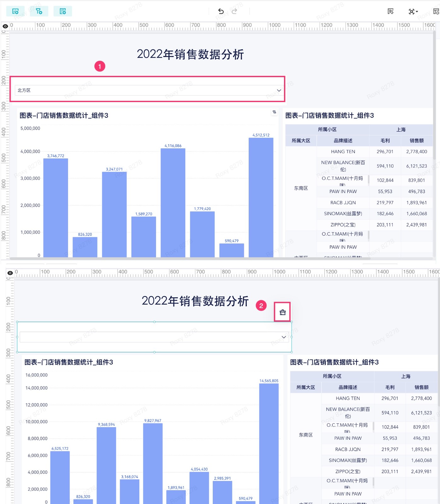440x504 pixels.
Task: Open the 北方区 filter dropdown
Action: tap(149, 90)
